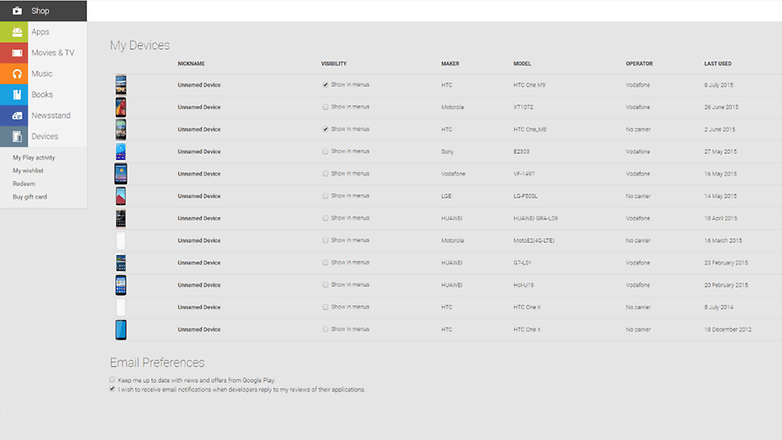The width and height of the screenshot is (782, 440).
Task: Open My wishlist link
Action: point(28,171)
